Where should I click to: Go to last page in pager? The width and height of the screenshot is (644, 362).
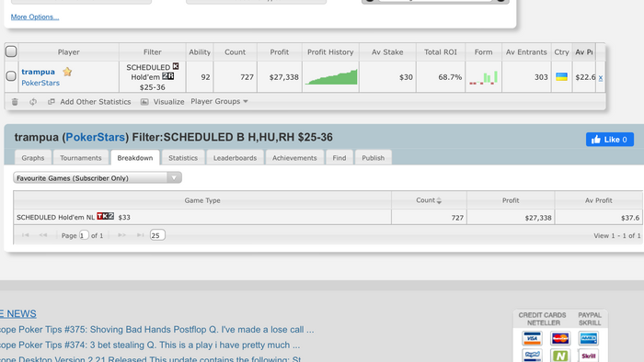[140, 235]
